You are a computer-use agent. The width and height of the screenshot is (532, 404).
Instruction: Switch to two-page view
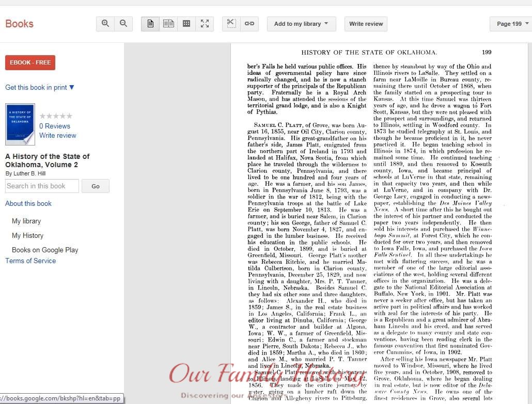[x=168, y=24]
